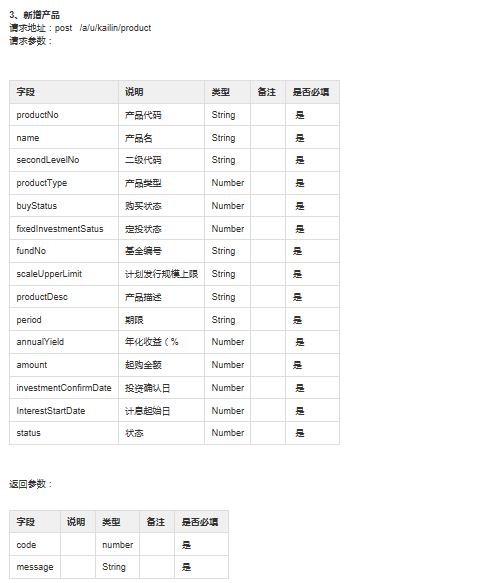Click the 'Number' type in annualYield row

[228, 342]
